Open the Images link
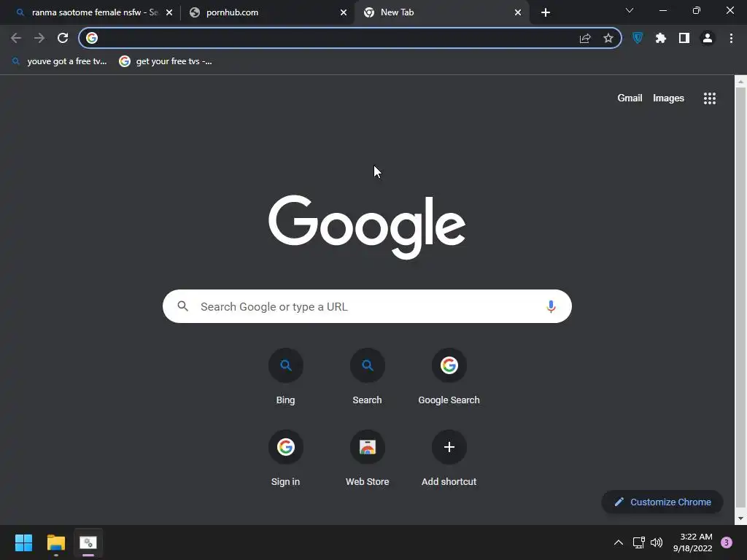This screenshot has height=560, width=747. point(668,98)
